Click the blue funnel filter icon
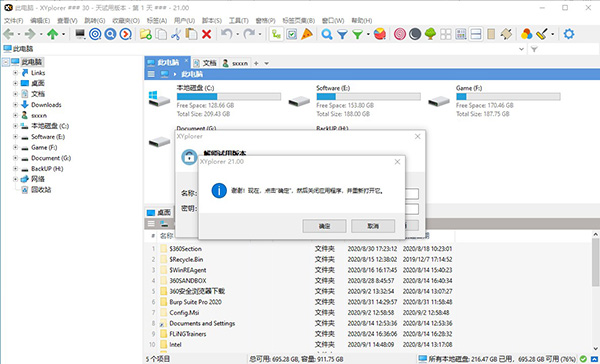The width and height of the screenshot is (600, 364). 342,34
